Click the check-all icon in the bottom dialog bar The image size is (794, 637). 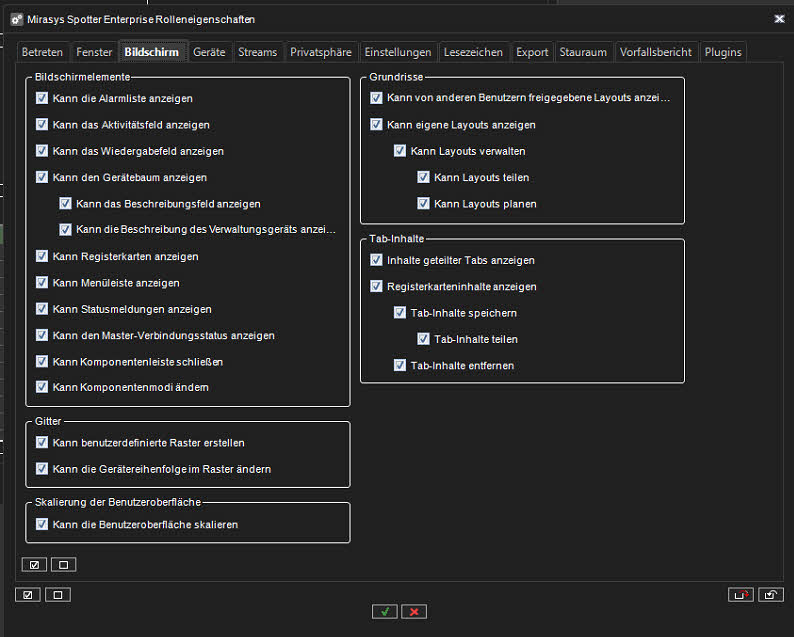27,595
